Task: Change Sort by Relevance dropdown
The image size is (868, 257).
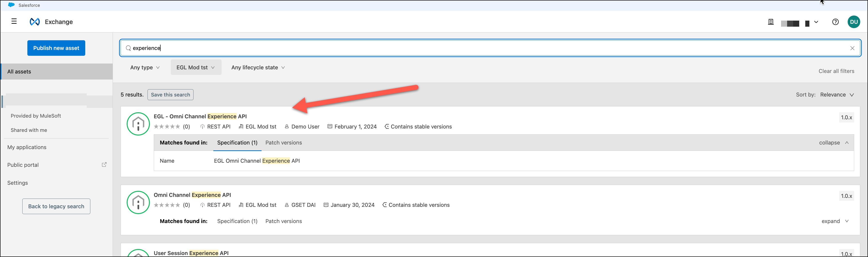Action: (x=837, y=95)
